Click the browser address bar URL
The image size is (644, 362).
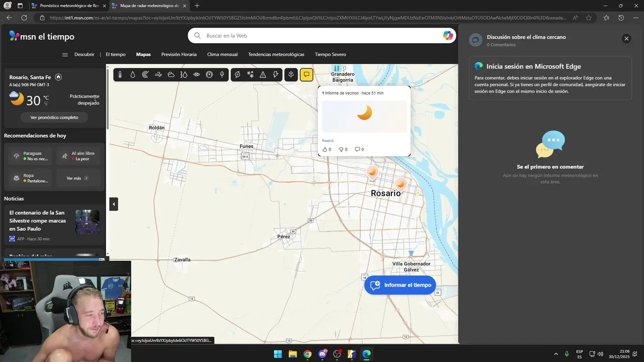tap(308, 18)
